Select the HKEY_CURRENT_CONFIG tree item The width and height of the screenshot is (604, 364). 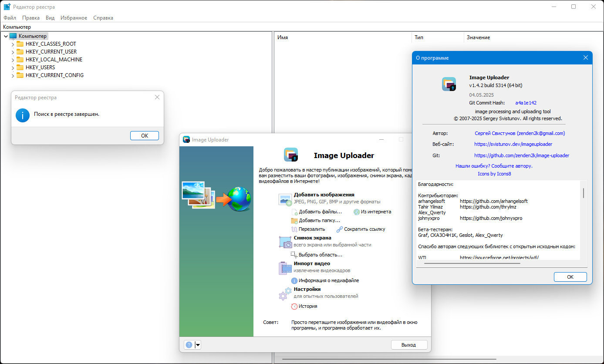tap(54, 75)
